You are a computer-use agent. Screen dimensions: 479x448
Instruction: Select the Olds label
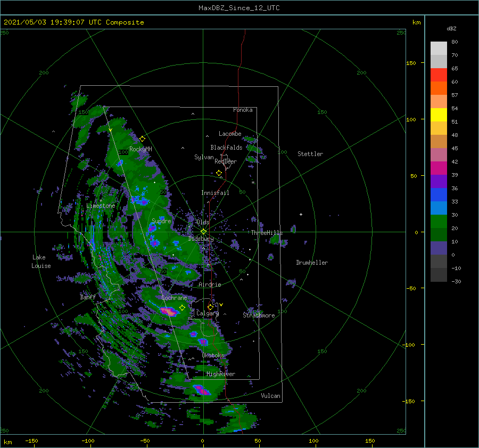pos(203,222)
